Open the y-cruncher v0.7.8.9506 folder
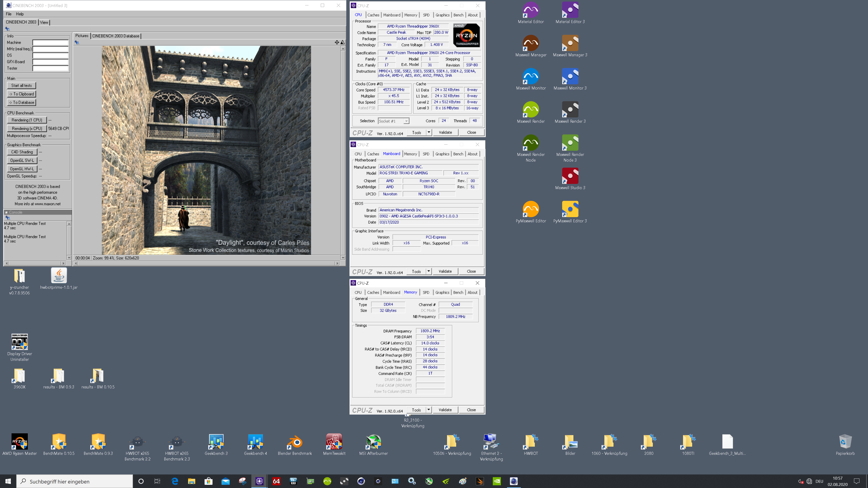The image size is (868, 488). [19, 282]
